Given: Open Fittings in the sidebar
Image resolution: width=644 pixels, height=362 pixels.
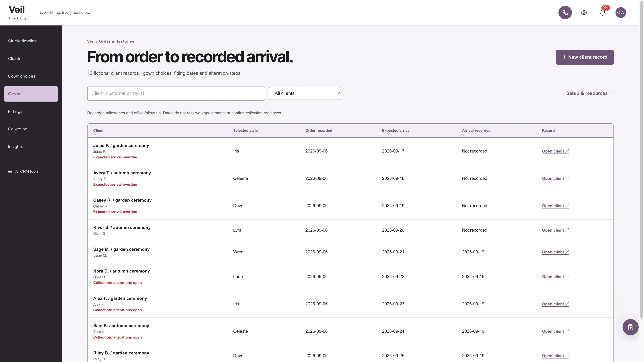Looking at the screenshot, I should tap(31, 111).
